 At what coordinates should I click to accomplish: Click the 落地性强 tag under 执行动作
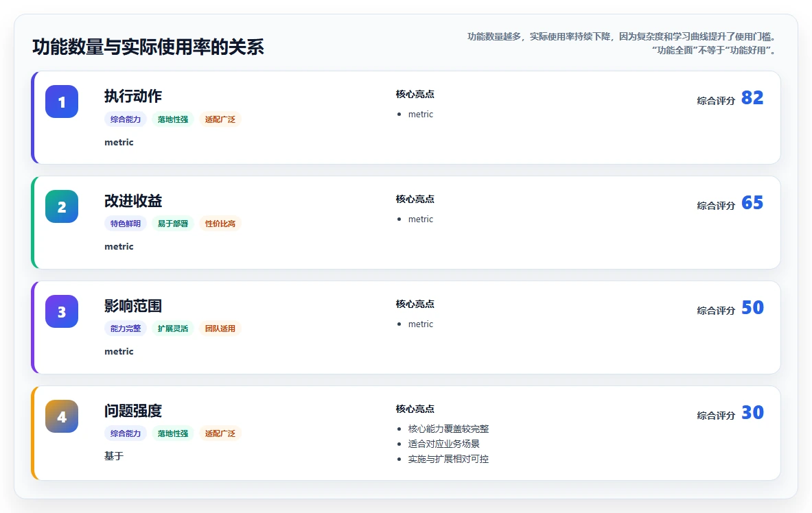point(173,119)
